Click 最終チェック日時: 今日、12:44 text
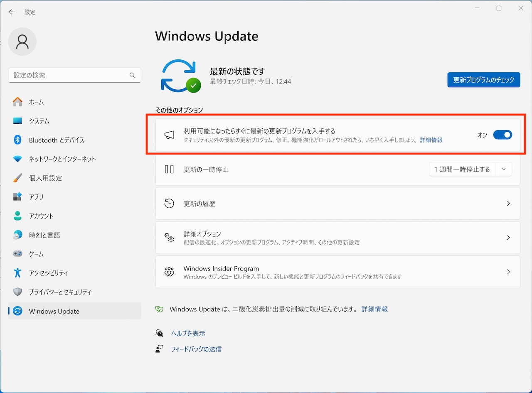Viewport: 532px width, 393px height. pos(251,81)
